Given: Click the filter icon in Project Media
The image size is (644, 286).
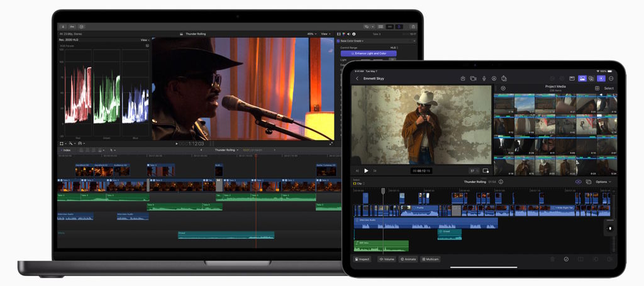Looking at the screenshot, I should point(503,88).
